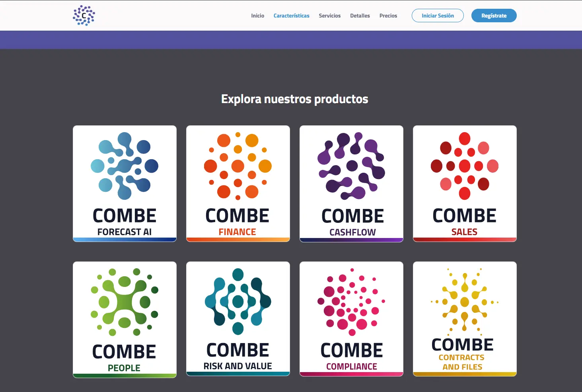Click the FORECAST AI product label
Image resolution: width=582 pixels, height=392 pixels.
tap(125, 232)
